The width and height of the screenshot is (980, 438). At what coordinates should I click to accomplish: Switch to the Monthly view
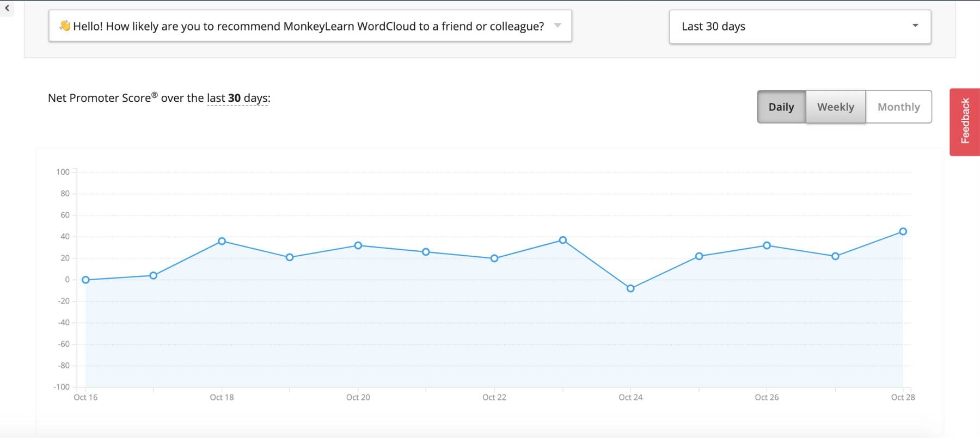[898, 107]
